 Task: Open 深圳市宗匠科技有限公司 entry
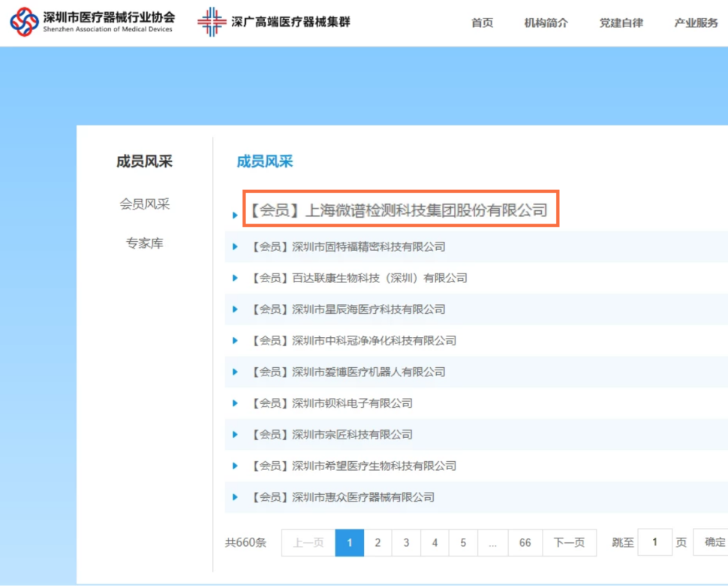tap(332, 435)
